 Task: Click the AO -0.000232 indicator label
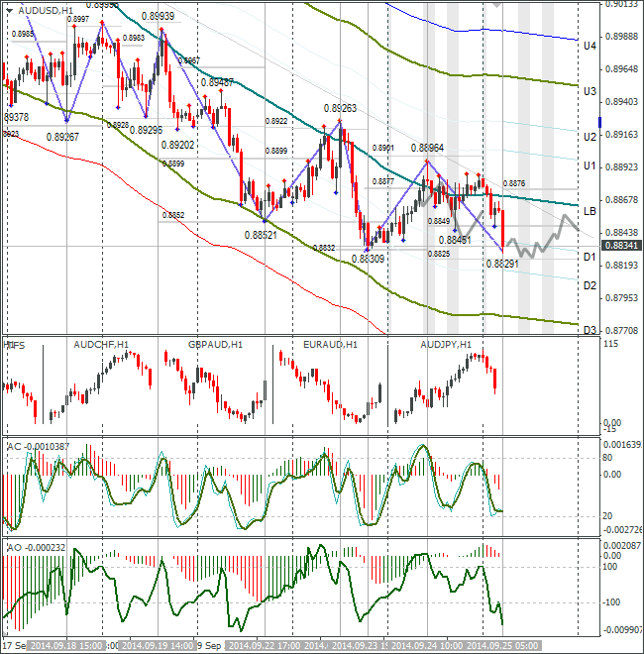coord(36,547)
